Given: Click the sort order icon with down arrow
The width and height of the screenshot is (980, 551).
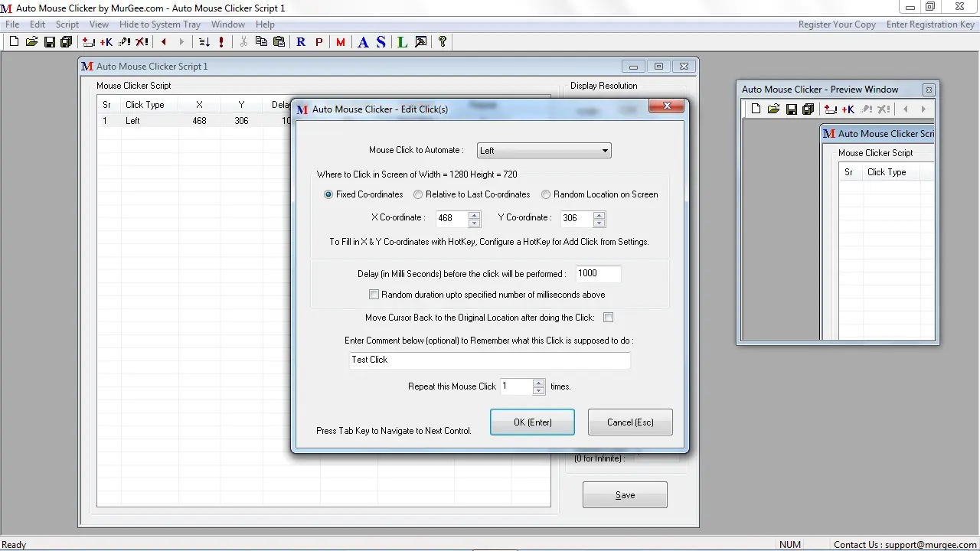Looking at the screenshot, I should (x=204, y=42).
